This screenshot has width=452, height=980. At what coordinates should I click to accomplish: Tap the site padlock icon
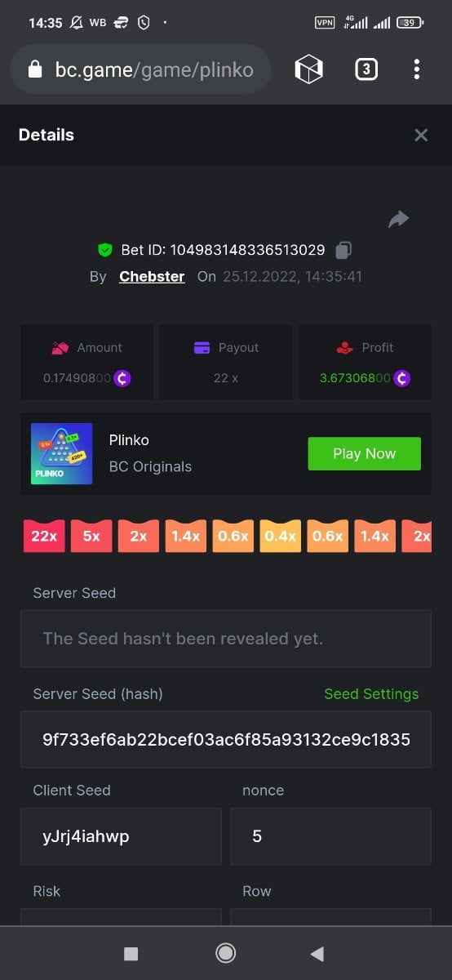[35, 70]
